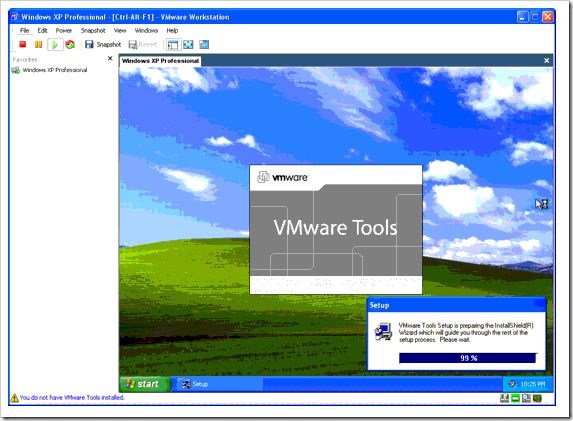The height and width of the screenshot is (421, 573).
Task: Click 'You do not have VMware Tools installed' message
Action: (72, 398)
